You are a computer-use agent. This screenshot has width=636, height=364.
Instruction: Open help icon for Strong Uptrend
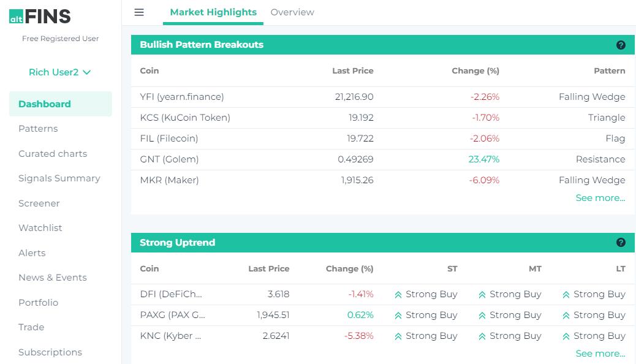[x=621, y=242]
